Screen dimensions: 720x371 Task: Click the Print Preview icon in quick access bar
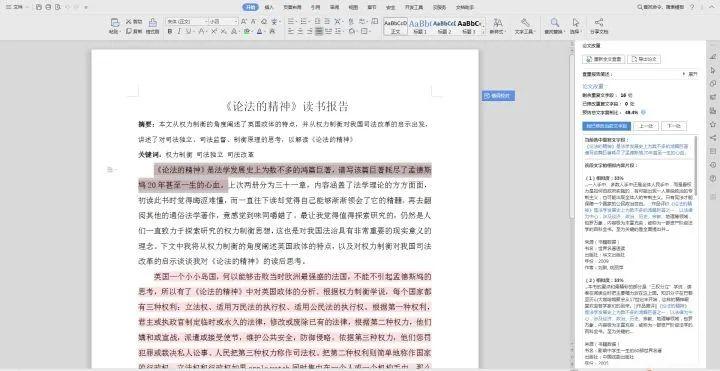[57, 7]
